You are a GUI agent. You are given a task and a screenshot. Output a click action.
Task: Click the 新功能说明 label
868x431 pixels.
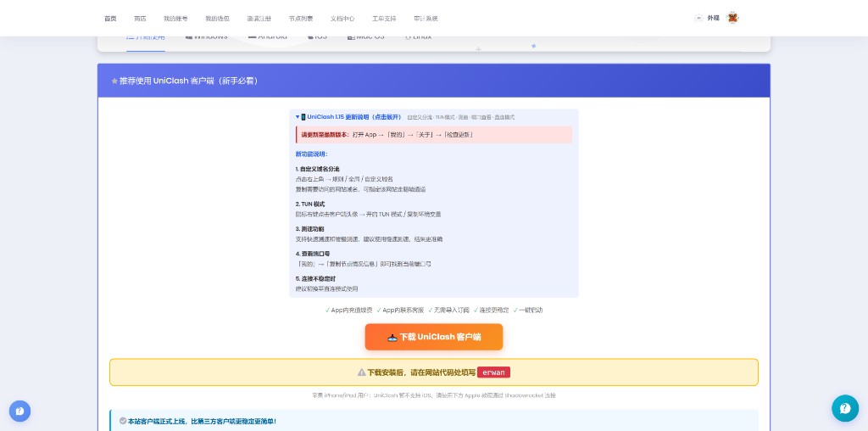[312, 154]
